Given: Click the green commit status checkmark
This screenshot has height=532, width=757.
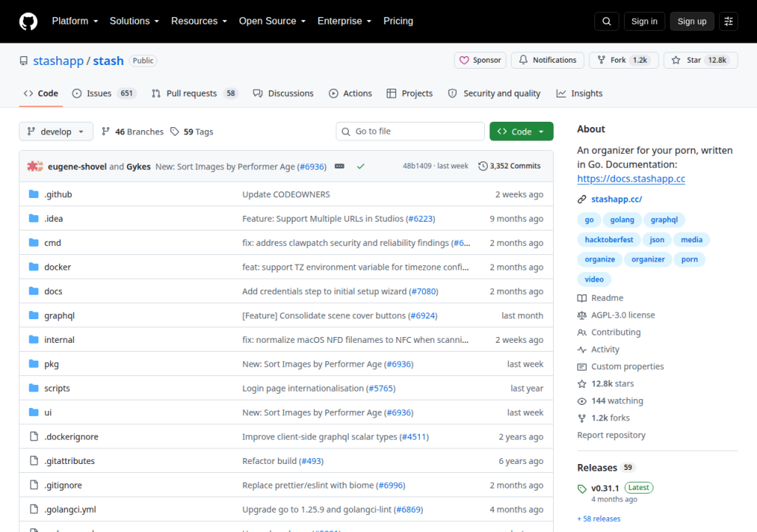Looking at the screenshot, I should pyautogui.click(x=361, y=166).
